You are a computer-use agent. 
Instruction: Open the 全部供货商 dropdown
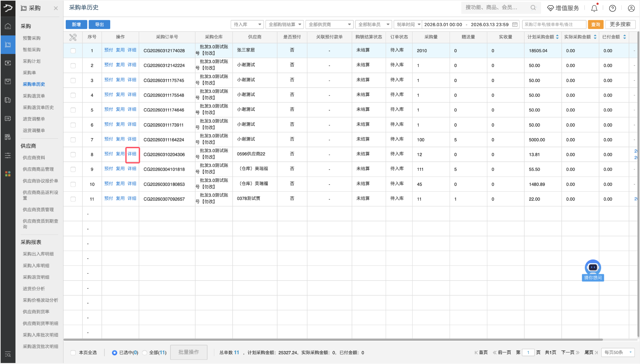pyautogui.click(x=329, y=24)
